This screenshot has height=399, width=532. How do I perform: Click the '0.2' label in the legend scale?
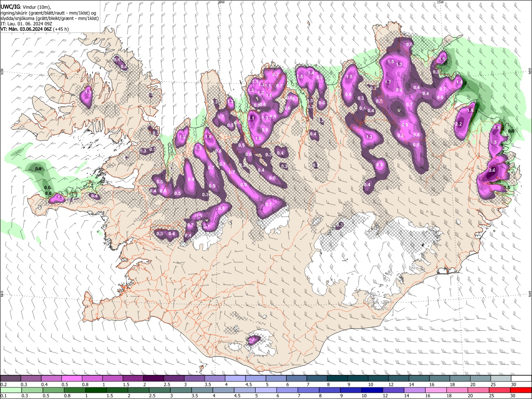pos(3,384)
